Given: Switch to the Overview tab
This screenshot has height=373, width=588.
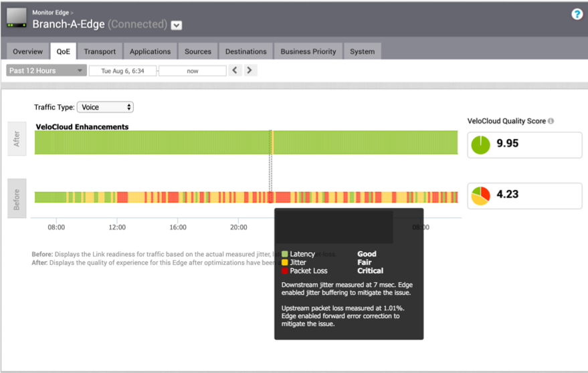Looking at the screenshot, I should pos(27,51).
